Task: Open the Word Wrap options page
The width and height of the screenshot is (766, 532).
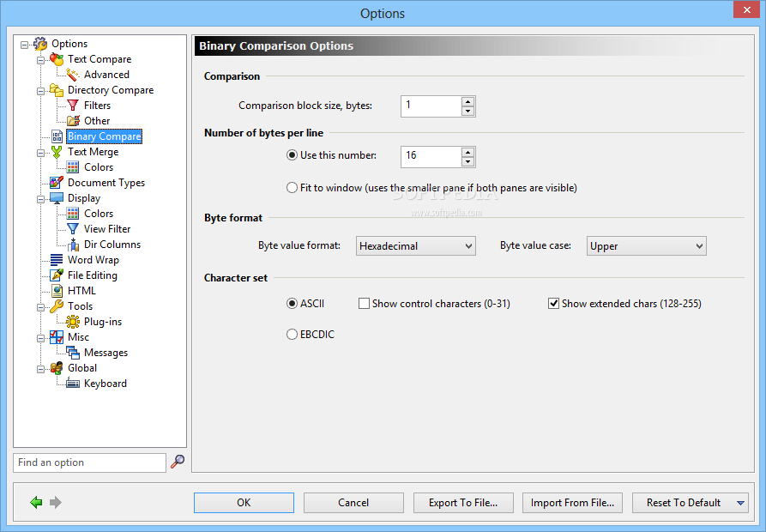Action: pos(93,260)
